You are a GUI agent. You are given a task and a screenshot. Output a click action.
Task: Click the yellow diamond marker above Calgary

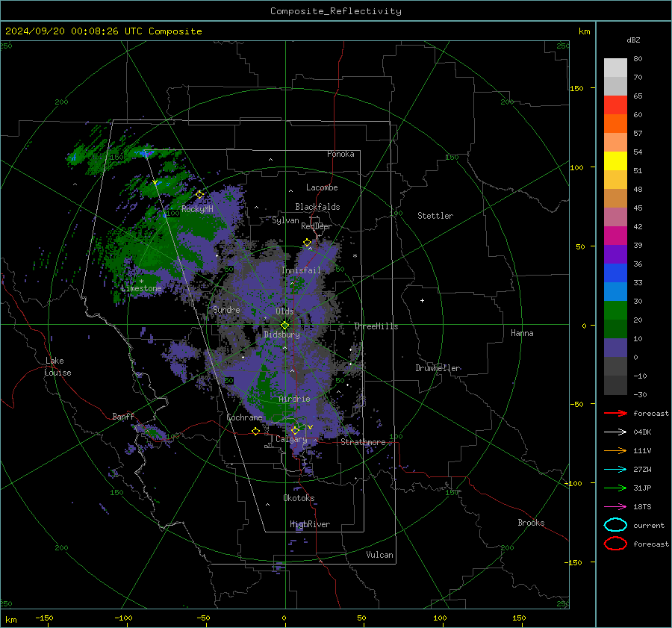(295, 430)
